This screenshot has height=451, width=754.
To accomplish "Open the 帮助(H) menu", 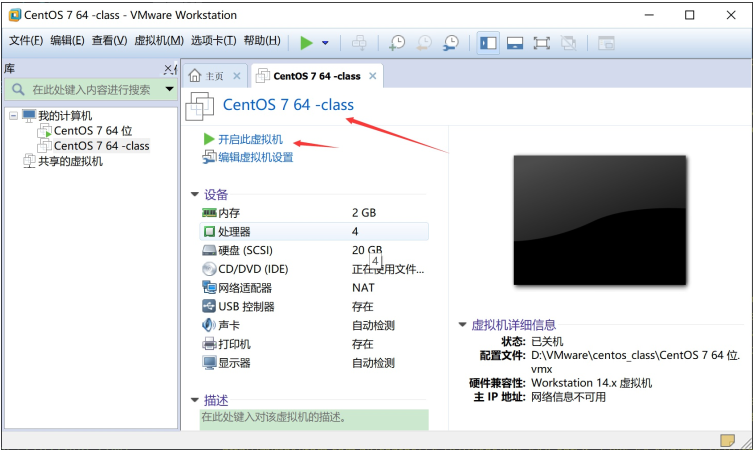I will [262, 40].
